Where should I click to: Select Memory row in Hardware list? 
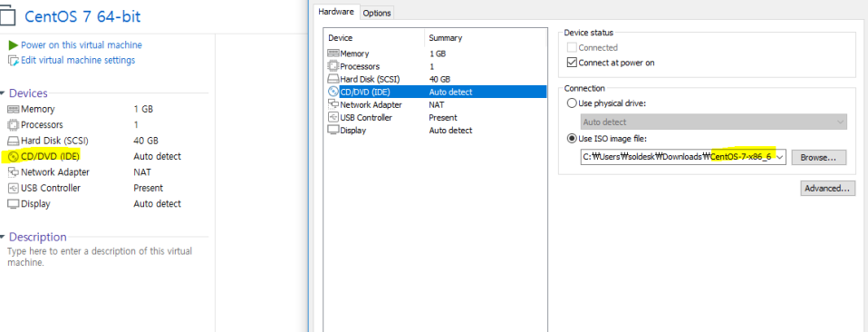pyautogui.click(x=436, y=54)
